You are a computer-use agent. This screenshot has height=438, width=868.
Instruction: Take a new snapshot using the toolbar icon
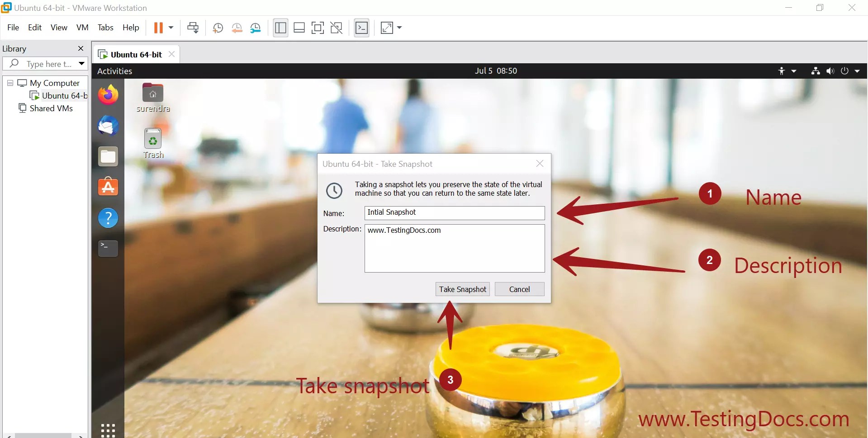pyautogui.click(x=218, y=28)
